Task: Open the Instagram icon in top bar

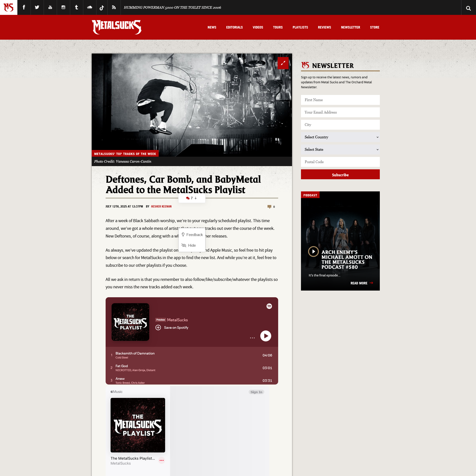Action: (63, 7)
